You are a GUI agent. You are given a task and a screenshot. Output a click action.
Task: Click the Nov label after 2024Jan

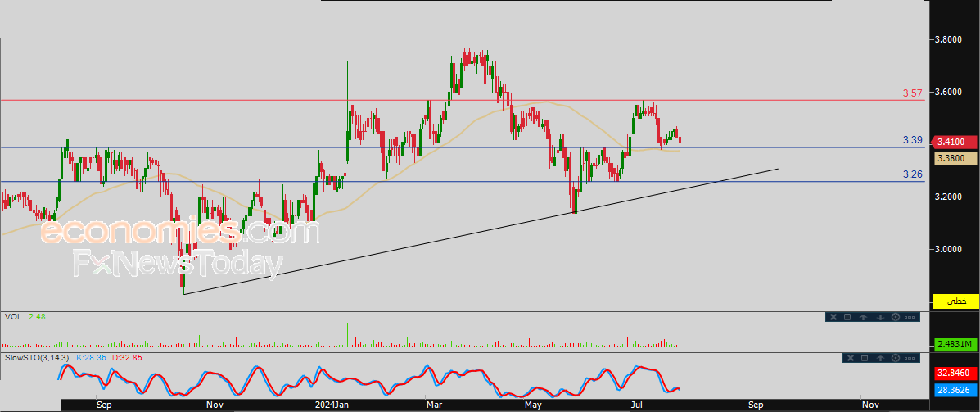coord(870,405)
